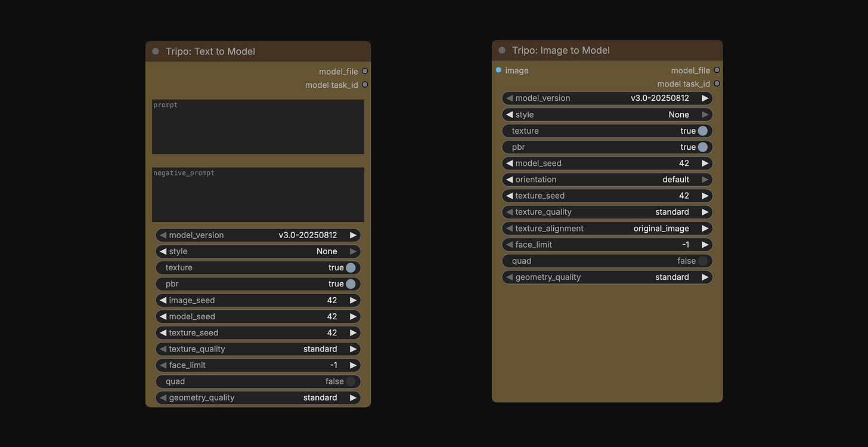Image resolution: width=868 pixels, height=447 pixels.
Task: Open geometry_quality dropdown in Text to Model
Action: [x=258, y=397]
